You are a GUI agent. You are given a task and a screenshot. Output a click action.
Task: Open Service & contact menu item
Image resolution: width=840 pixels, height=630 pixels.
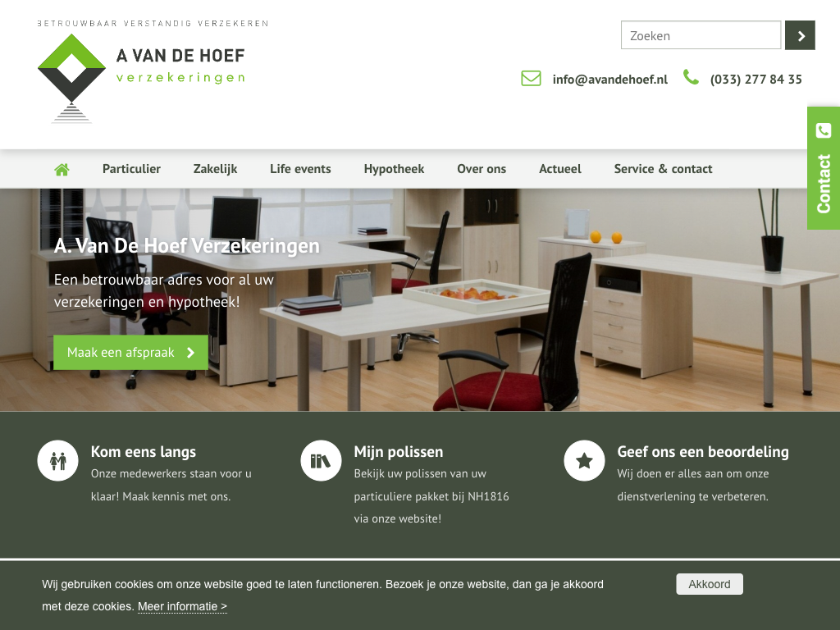(x=663, y=169)
